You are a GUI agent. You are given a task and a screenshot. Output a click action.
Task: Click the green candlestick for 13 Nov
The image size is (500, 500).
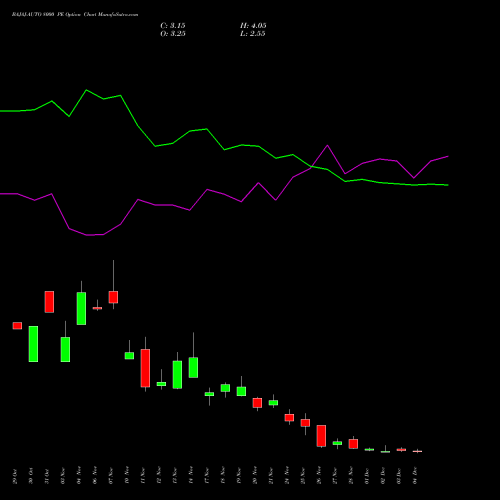pos(177,375)
